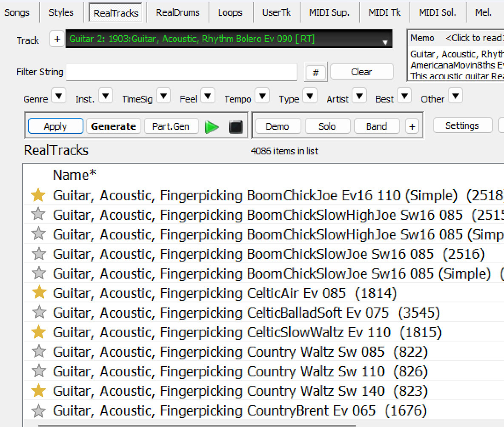Viewport: 504px width, 427px height.
Task: Star the CelticBalladSoft Ev 075 track
Action: (38, 313)
